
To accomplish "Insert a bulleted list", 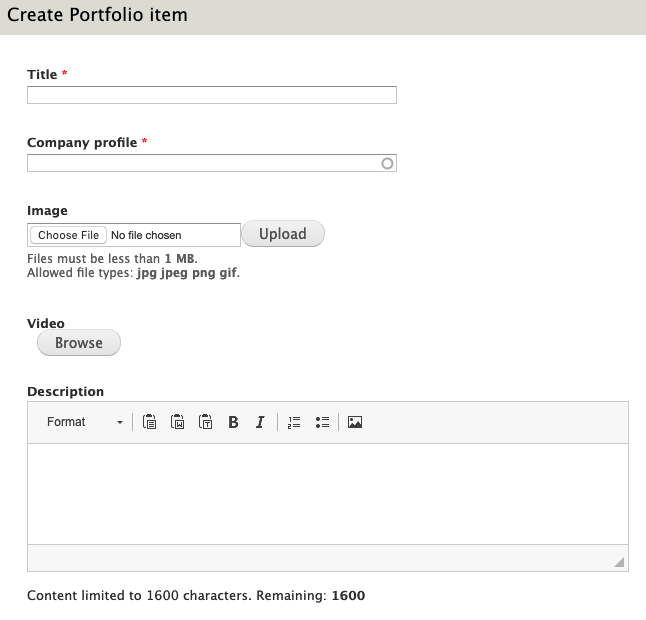I will point(322,422).
